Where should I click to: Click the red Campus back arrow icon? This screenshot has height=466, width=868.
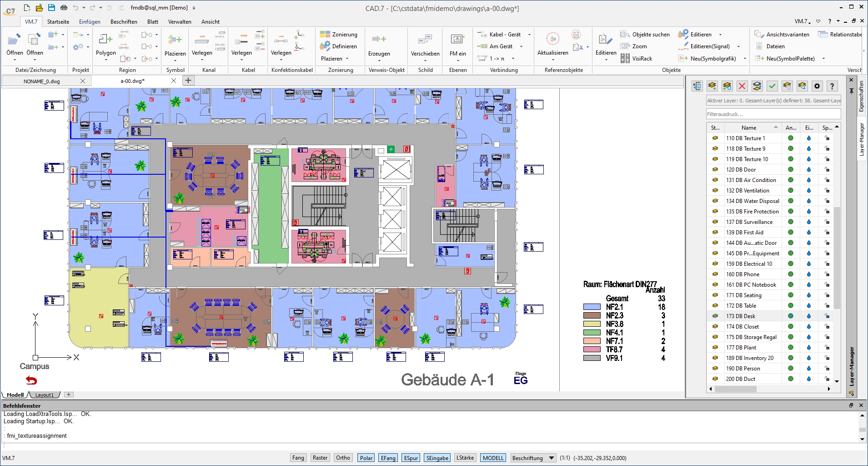(31, 380)
